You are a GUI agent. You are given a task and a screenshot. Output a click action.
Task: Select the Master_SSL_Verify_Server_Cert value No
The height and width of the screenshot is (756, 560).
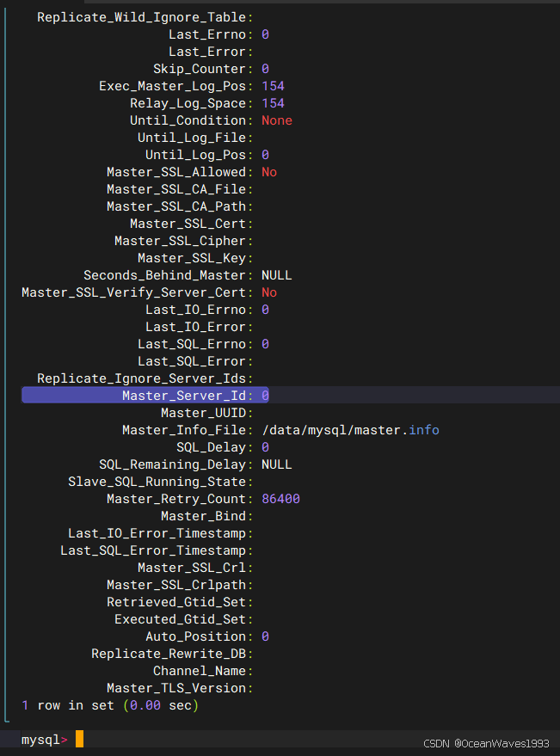(269, 292)
